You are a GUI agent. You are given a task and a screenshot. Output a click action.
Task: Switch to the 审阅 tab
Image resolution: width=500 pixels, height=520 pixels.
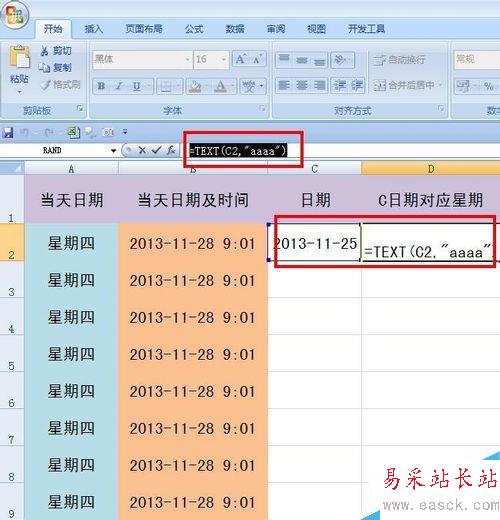point(276,29)
